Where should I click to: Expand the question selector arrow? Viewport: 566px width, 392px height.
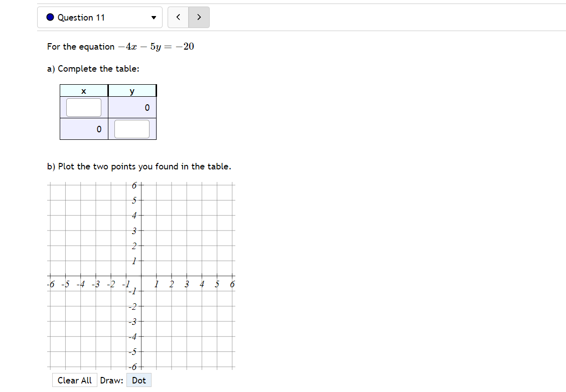pos(154,17)
